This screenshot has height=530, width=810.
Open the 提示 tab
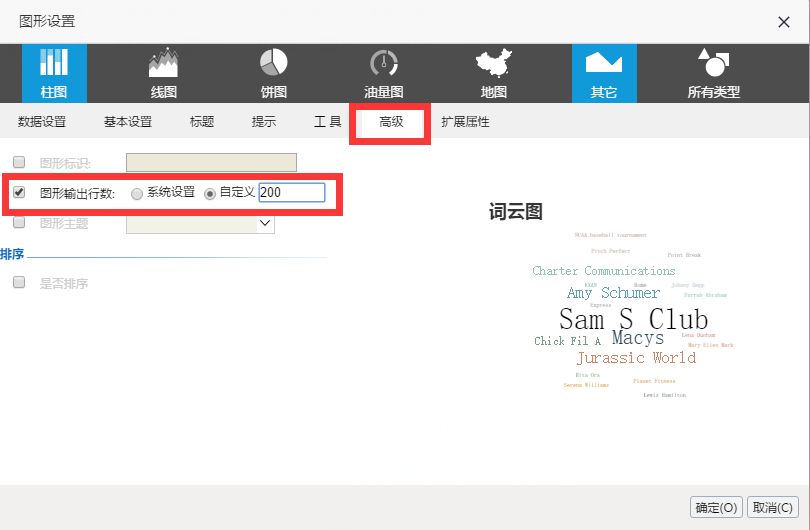coord(264,121)
